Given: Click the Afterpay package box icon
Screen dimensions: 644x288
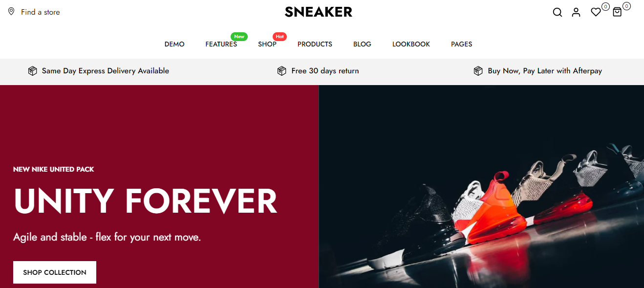Looking at the screenshot, I should coord(478,71).
